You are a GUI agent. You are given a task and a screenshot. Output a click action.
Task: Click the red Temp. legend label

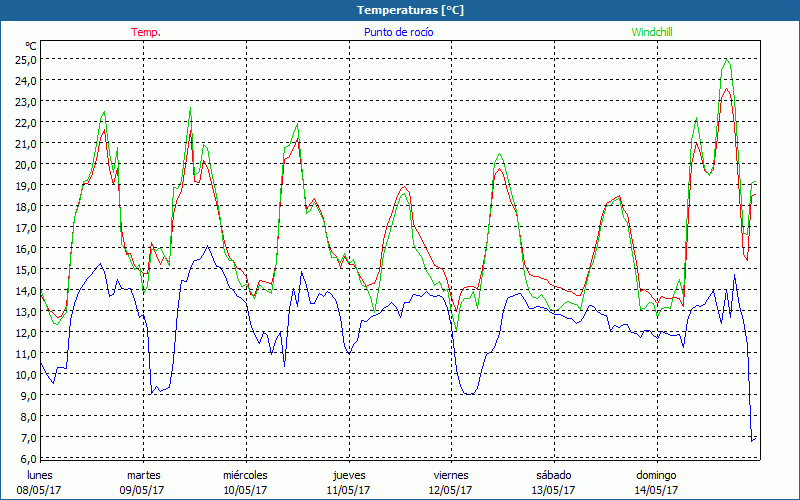pos(146,32)
